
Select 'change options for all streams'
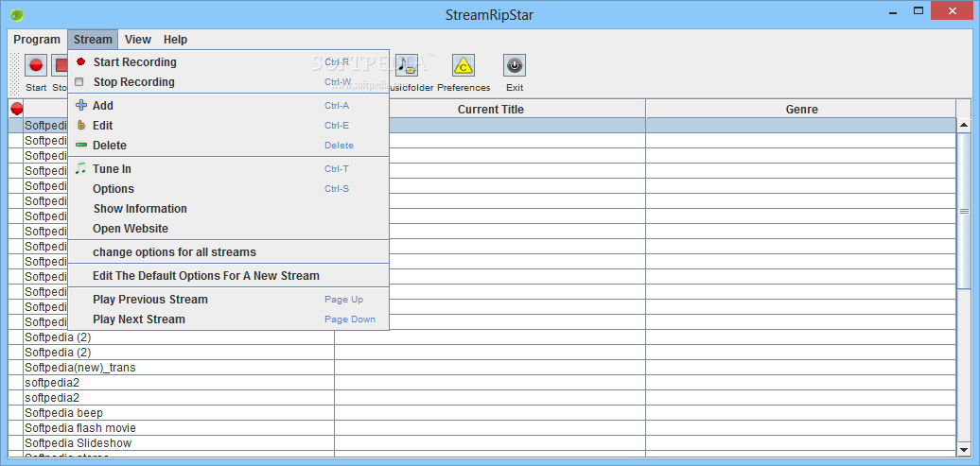[x=228, y=252]
